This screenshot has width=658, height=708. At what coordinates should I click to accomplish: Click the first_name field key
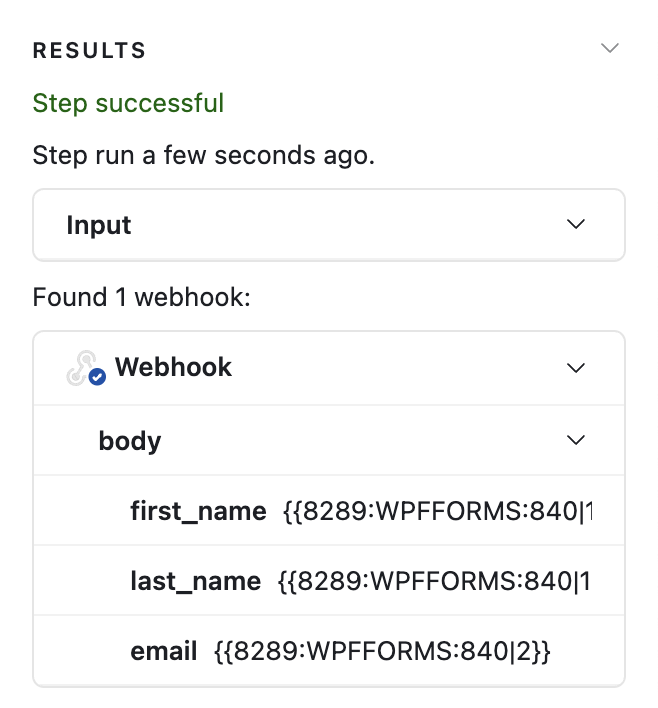(198, 512)
